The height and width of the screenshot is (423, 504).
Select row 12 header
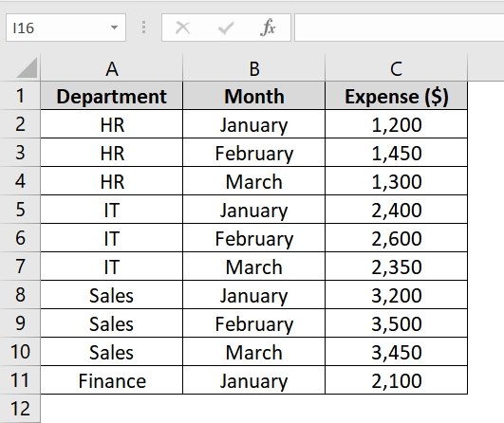pos(20,409)
